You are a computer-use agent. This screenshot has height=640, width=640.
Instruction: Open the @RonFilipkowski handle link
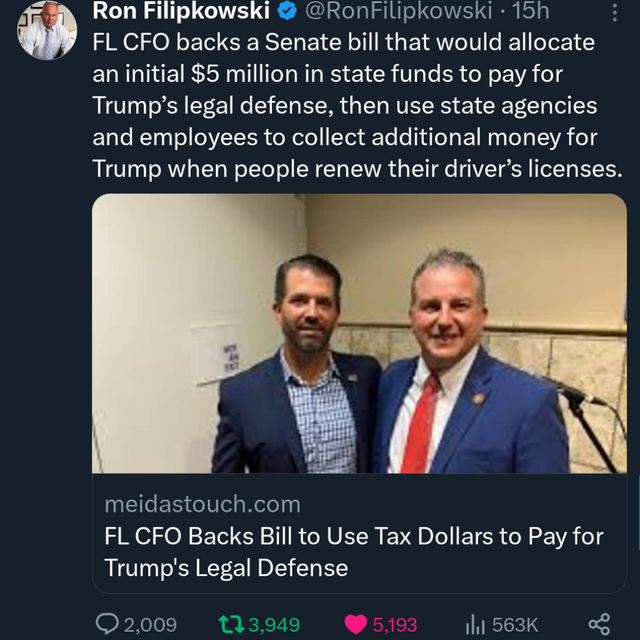(x=396, y=12)
